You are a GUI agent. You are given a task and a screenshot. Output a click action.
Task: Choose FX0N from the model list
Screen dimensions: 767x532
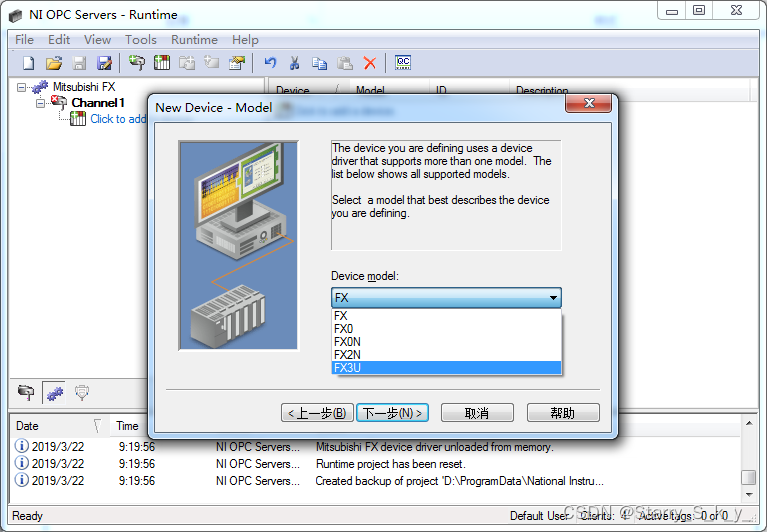click(446, 342)
